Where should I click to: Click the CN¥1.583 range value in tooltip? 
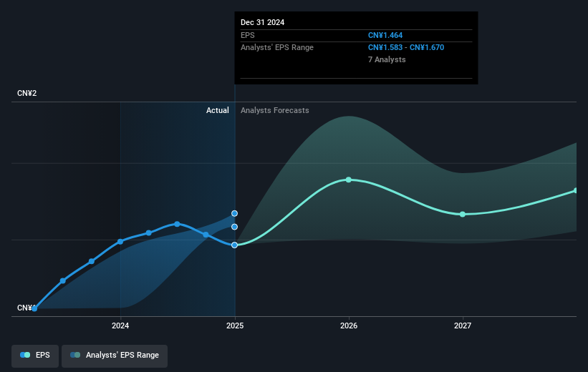tap(385, 48)
